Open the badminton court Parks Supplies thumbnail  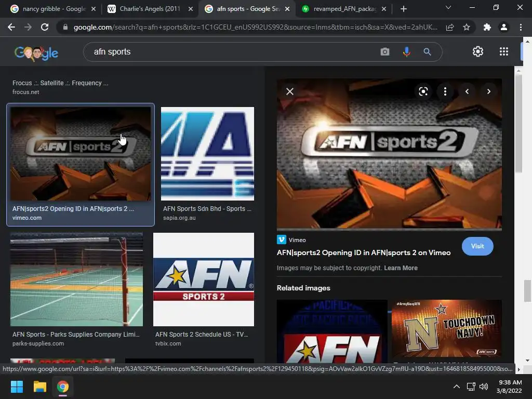click(77, 280)
